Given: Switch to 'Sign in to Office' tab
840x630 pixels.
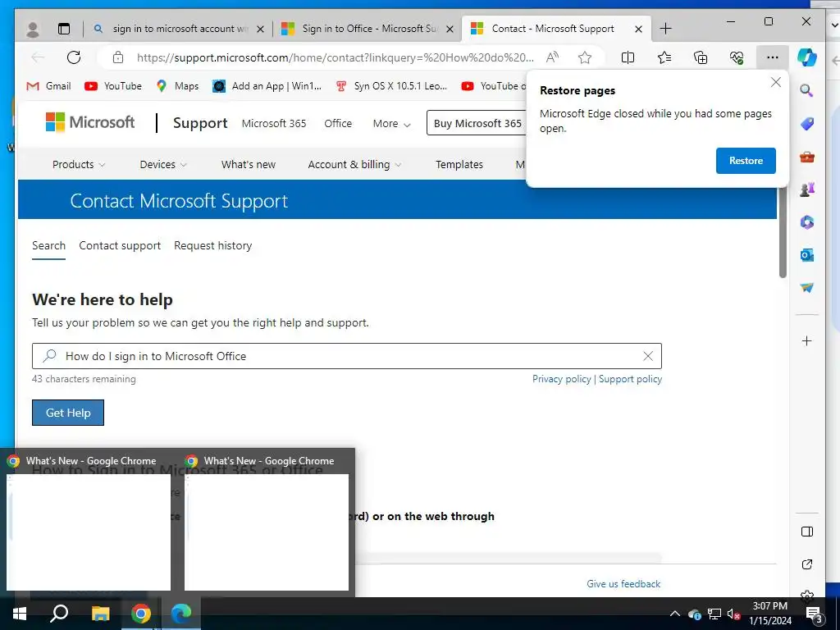Looking at the screenshot, I should click(367, 29).
